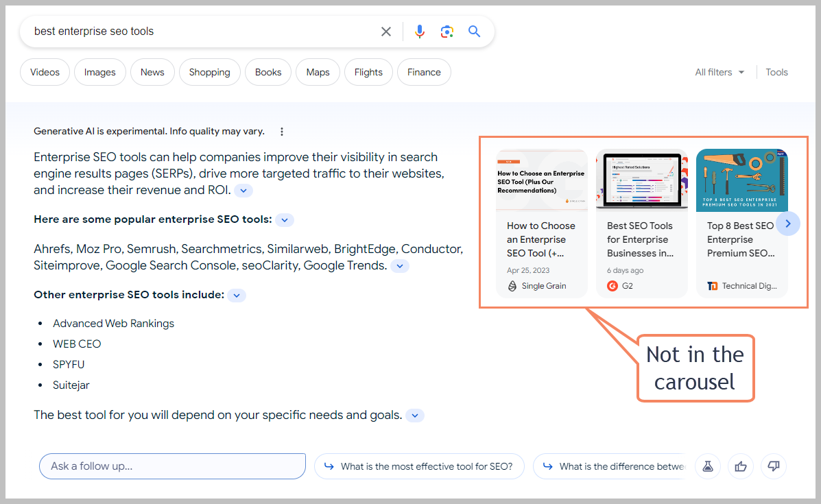Viewport: 821px width, 504px height.
Task: Click 'WEB CEO' list item
Action: [x=77, y=344]
